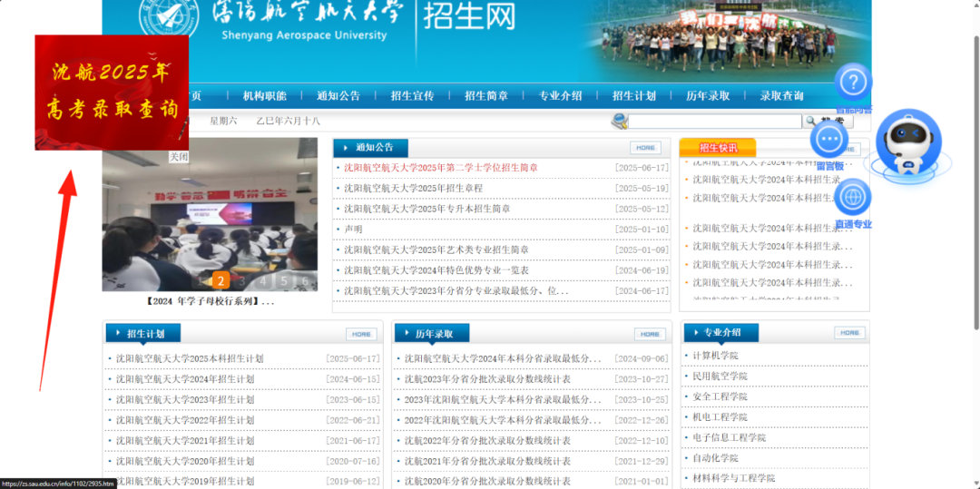This screenshot has height=489, width=980.
Task: Open the 安全工程学院 major link
Action: (x=720, y=396)
